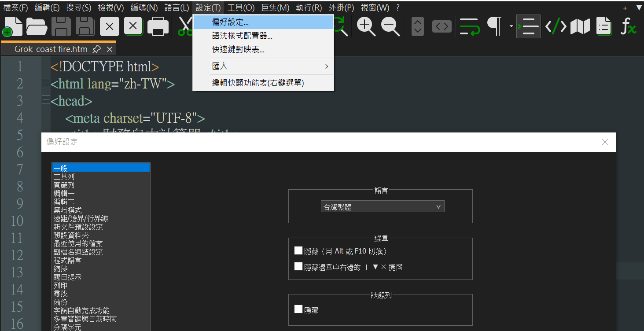The image size is (644, 331).
Task: Click the Close file X toolbar icon
Action: 110,26
